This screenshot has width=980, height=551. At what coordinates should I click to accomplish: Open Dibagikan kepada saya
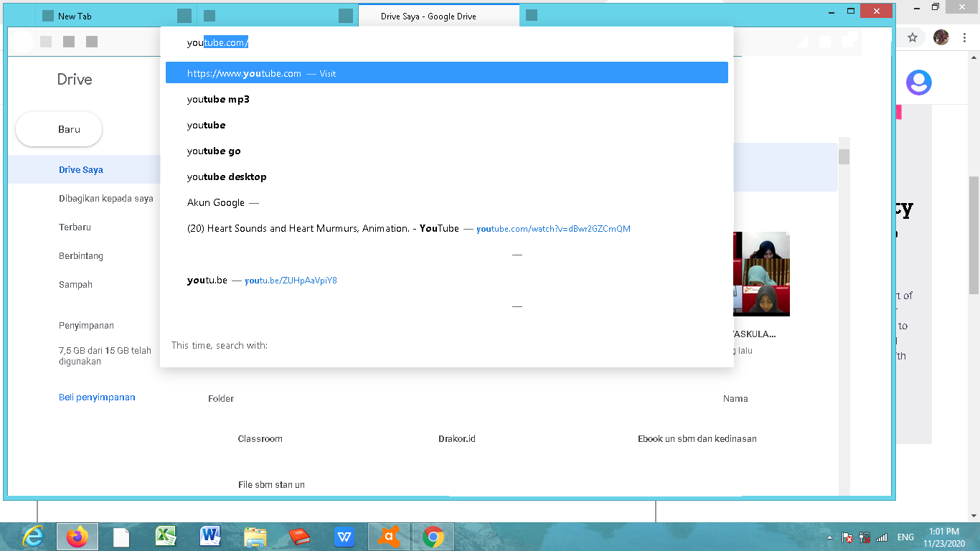tap(106, 198)
